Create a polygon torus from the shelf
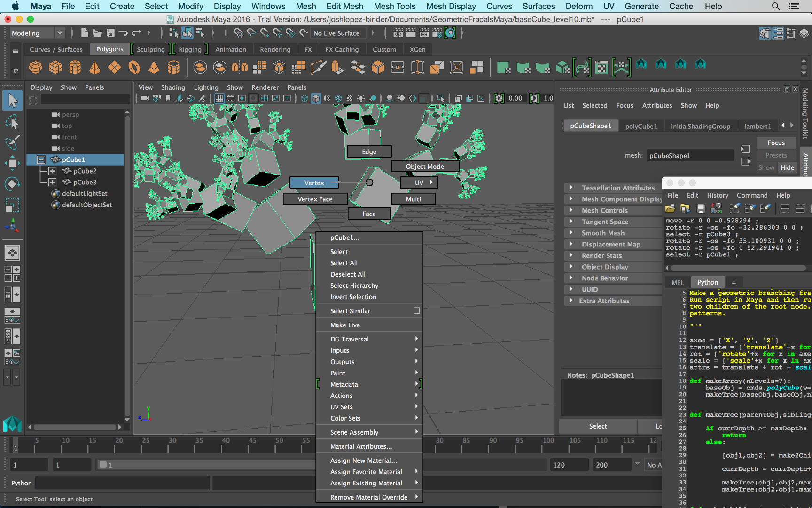The width and height of the screenshot is (812, 508). (x=134, y=68)
